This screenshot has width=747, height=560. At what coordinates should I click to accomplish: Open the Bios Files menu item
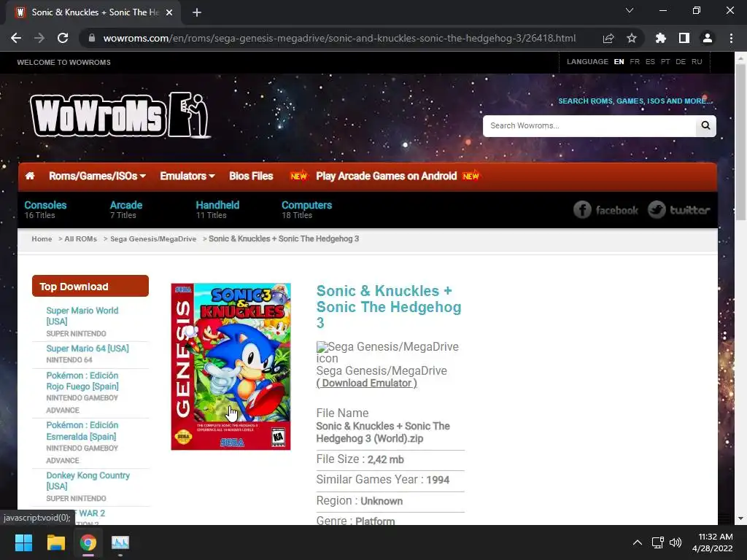click(x=251, y=176)
